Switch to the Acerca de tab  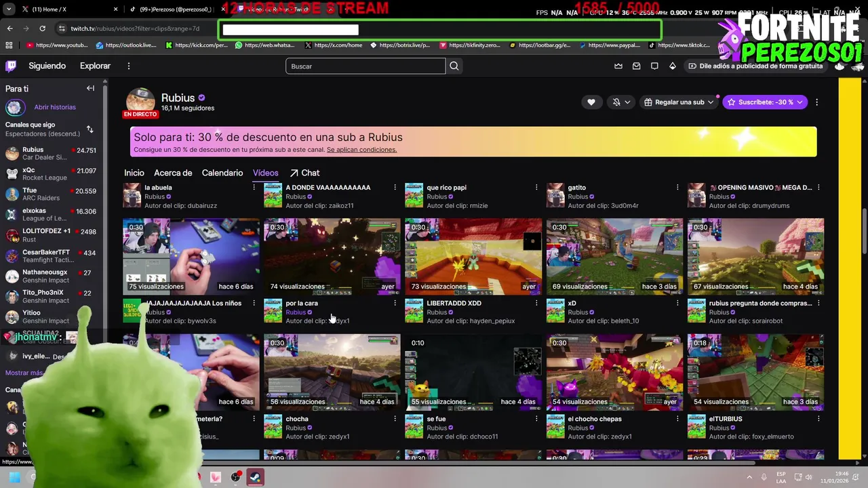point(173,173)
